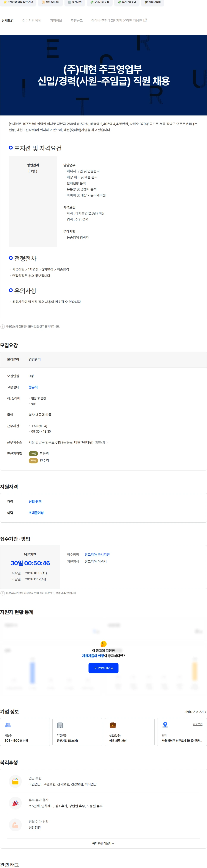
Task: Click the 장기근속수당 tag
Action: (127, 2)
